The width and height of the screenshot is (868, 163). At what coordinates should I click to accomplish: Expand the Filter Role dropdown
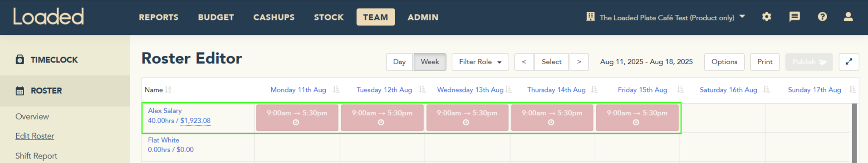pyautogui.click(x=480, y=62)
